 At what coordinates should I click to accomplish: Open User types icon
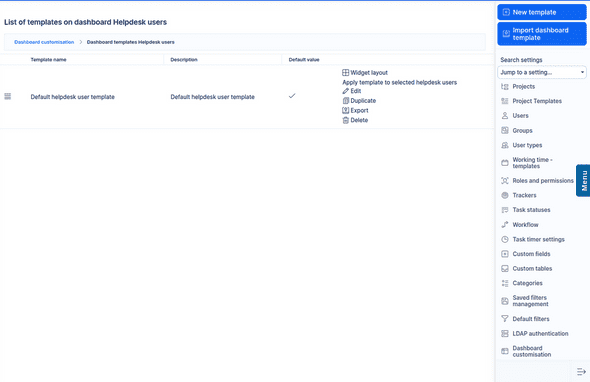point(505,145)
